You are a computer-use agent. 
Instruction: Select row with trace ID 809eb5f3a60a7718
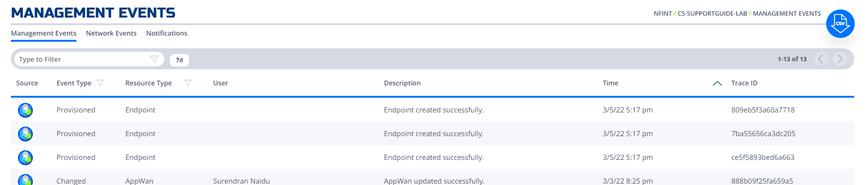pos(432,110)
